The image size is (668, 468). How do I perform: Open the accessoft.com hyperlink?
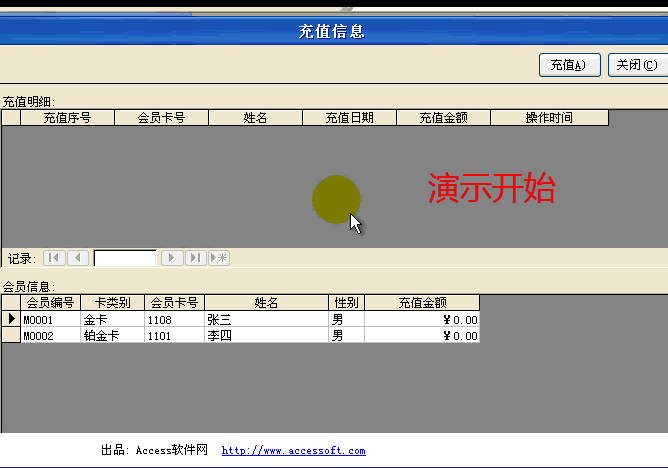tap(294, 451)
